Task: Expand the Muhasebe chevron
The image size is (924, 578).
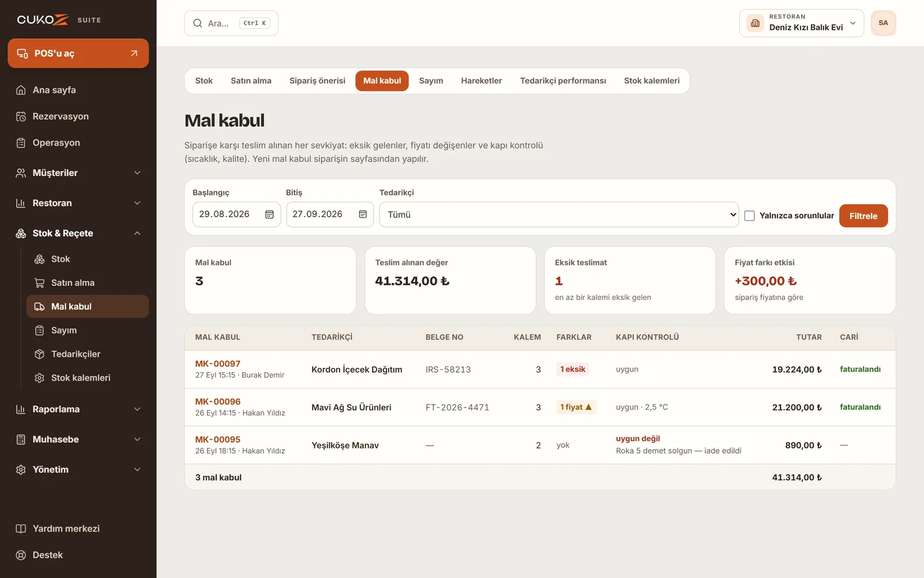Action: pyautogui.click(x=137, y=439)
